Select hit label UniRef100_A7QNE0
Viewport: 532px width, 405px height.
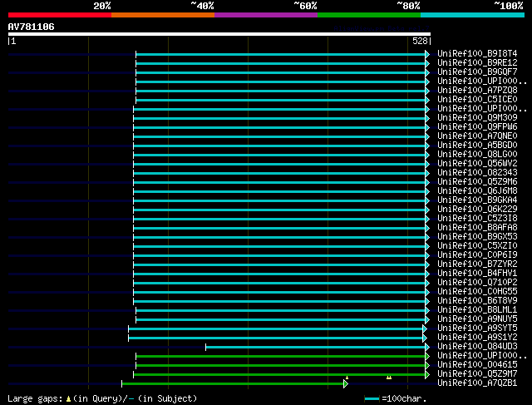pos(477,136)
